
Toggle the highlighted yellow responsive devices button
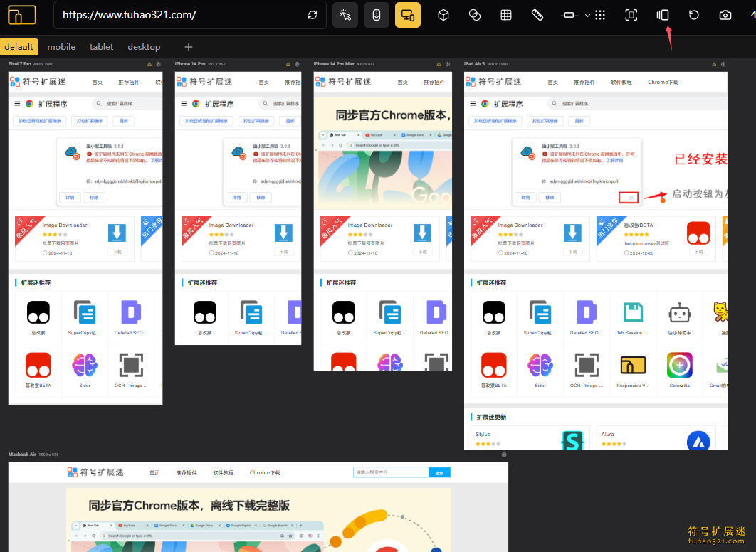click(x=408, y=15)
